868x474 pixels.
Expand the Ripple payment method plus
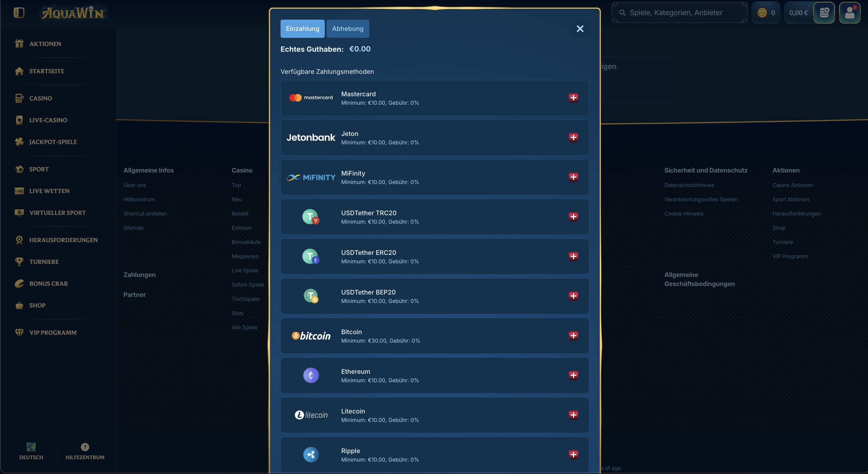[573, 454]
